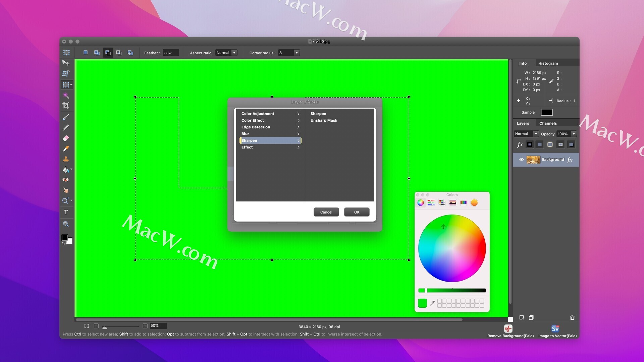This screenshot has height=362, width=644.
Task: Toggle the first layer effect style button
Action: point(530,144)
